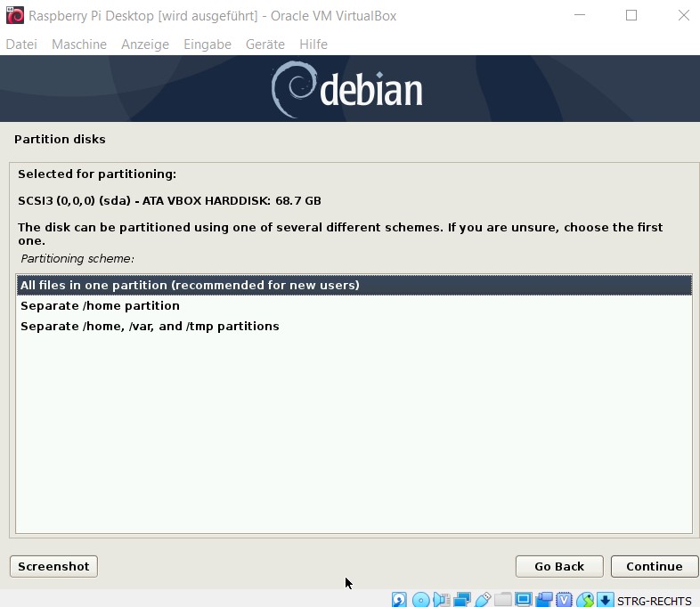
Task: Click the Partition disks heading
Action: 60,139
